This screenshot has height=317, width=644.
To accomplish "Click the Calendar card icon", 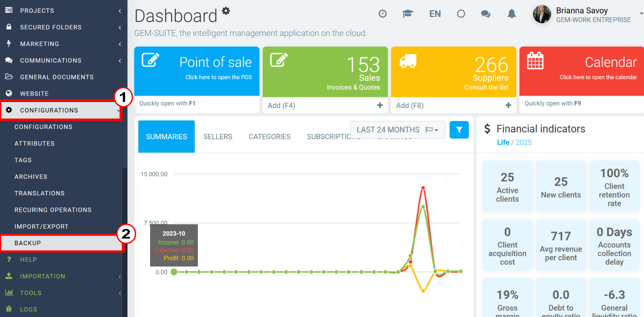I will pos(535,61).
